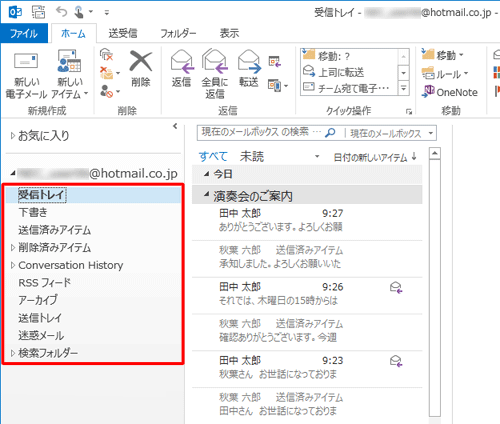Click the Rules (ルール) icon
The image size is (500, 424).
(x=428, y=73)
